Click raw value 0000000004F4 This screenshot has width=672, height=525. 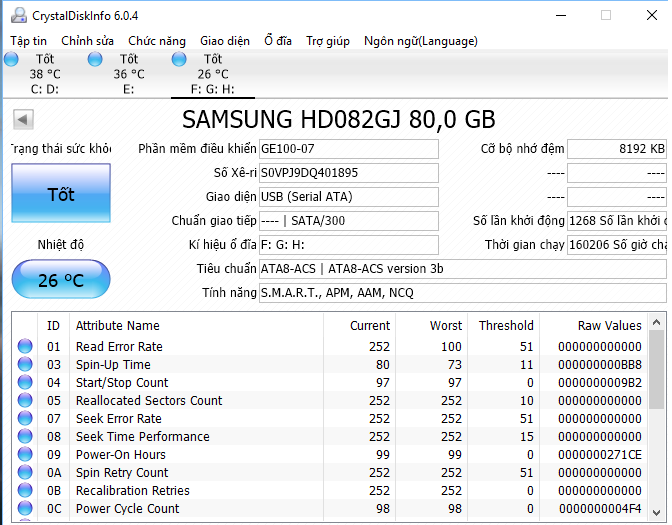[600, 508]
